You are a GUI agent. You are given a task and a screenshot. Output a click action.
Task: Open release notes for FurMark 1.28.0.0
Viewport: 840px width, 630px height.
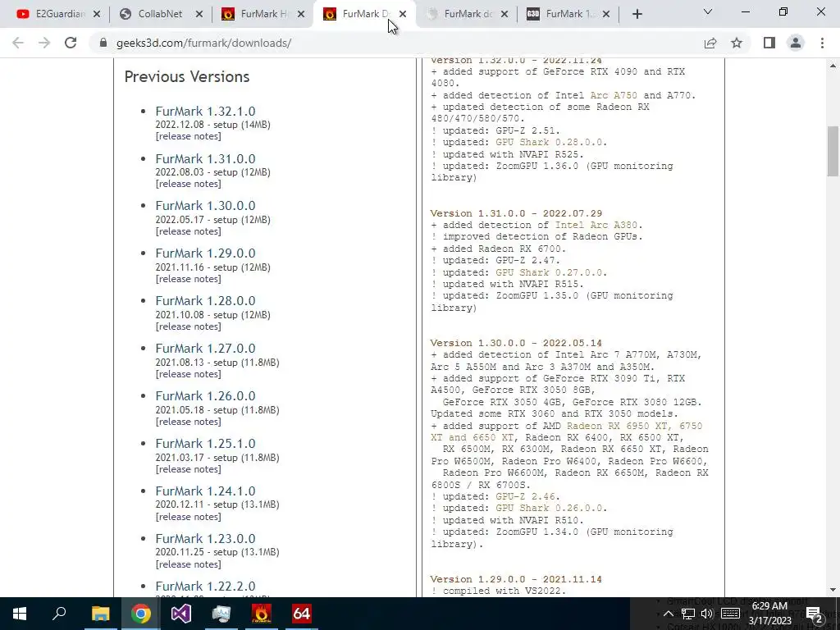[188, 326]
